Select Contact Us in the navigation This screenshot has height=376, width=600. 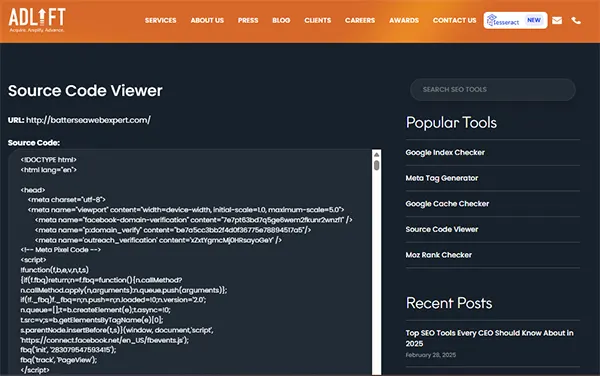454,20
